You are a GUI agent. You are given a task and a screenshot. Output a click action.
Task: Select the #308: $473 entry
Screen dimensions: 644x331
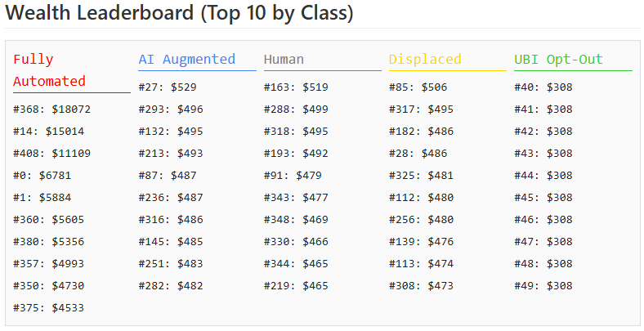pyautogui.click(x=422, y=286)
